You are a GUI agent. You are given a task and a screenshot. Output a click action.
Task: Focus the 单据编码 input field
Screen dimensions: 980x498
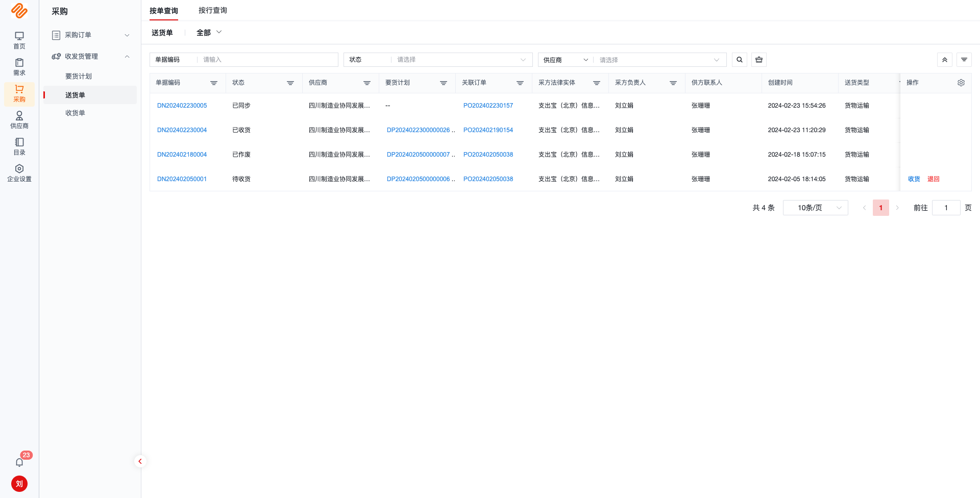267,60
